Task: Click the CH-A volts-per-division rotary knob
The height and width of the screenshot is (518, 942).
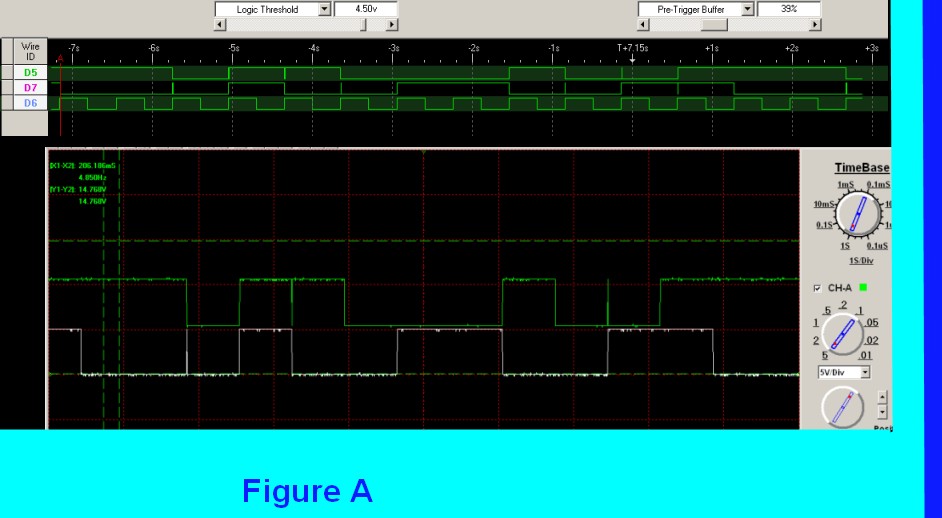Action: tap(842, 335)
